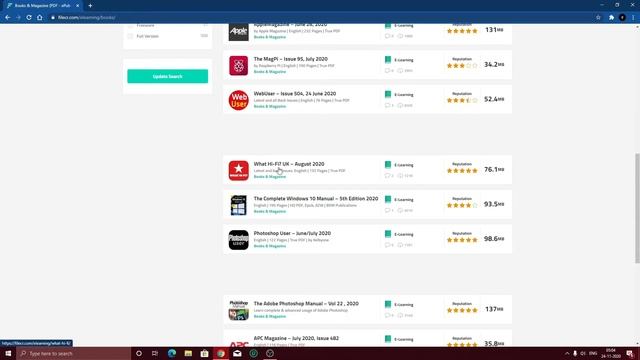This screenshot has width=640, height=360.
Task: Click the 76.1 MB size in What Hi-Fi row
Action: (494, 169)
